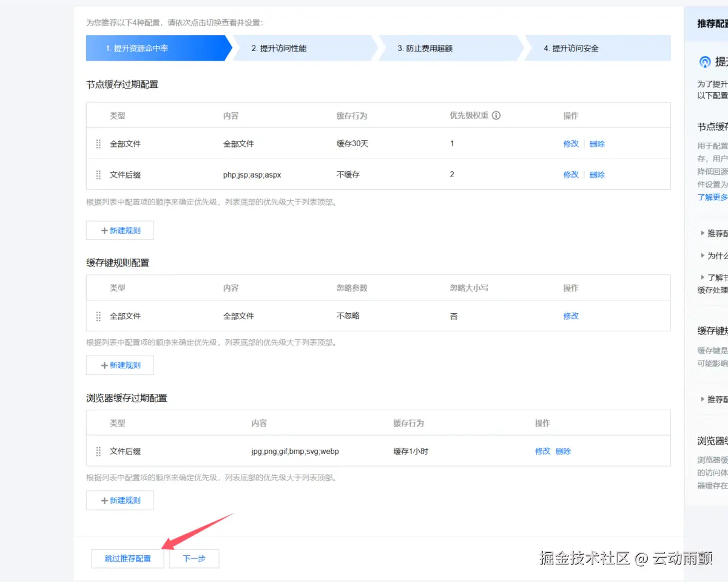Click the info icon next to 优先级权重
The width and height of the screenshot is (728, 582).
[x=495, y=115]
